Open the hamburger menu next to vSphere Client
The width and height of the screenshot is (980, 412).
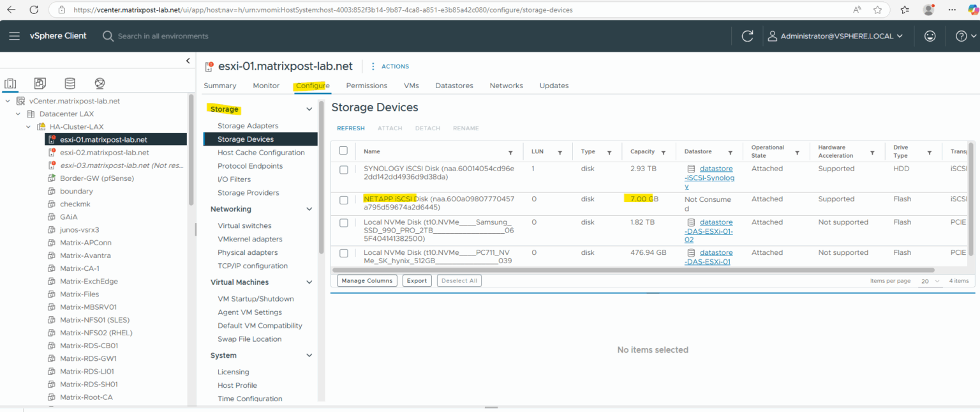coord(14,36)
